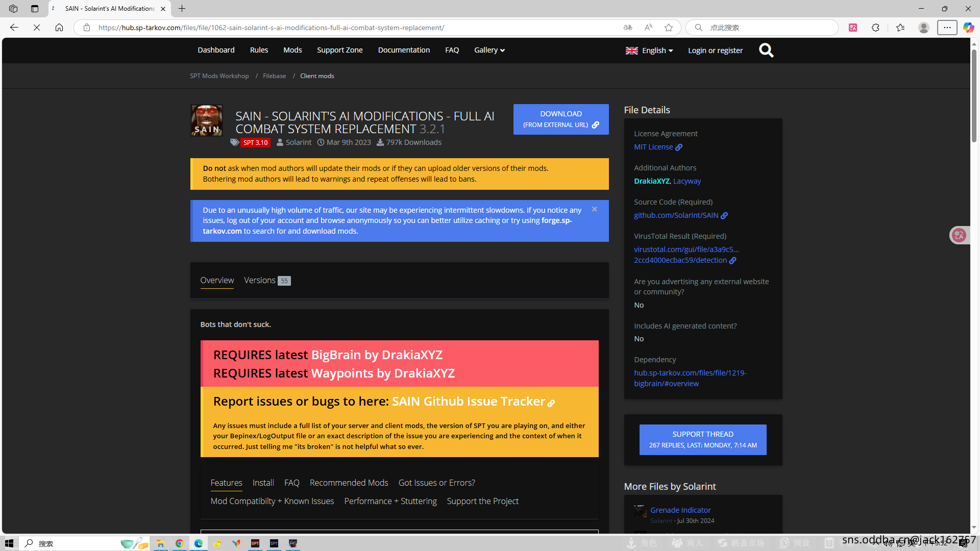Open browser extensions puzzle icon

pos(875,28)
